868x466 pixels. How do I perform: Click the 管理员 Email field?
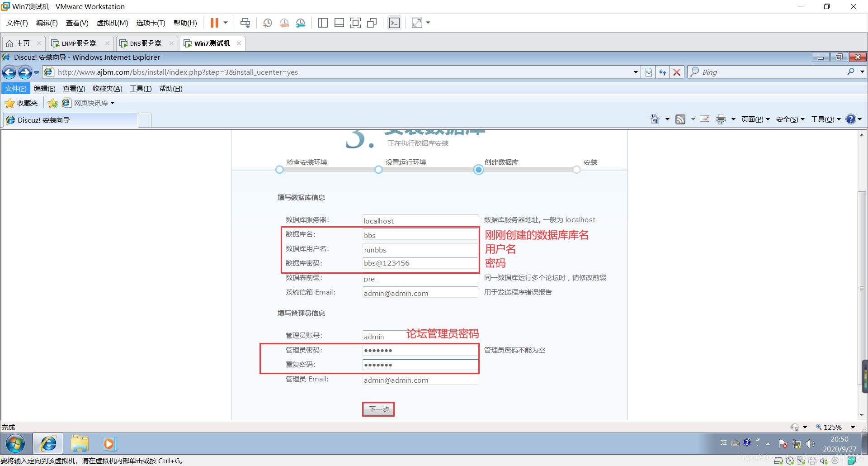[420, 380]
